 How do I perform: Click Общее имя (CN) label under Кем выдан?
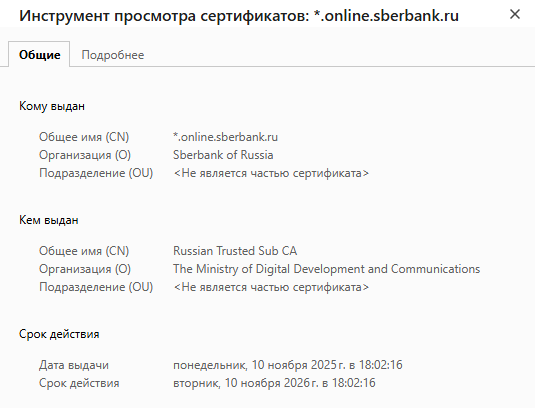pos(84,251)
